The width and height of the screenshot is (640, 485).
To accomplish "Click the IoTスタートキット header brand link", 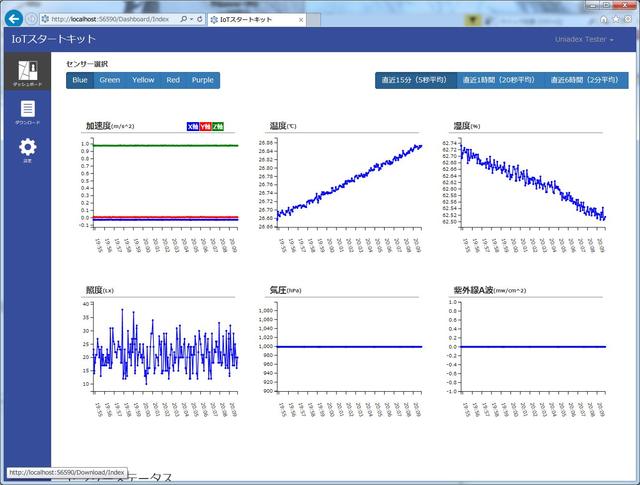I will tap(53, 39).
